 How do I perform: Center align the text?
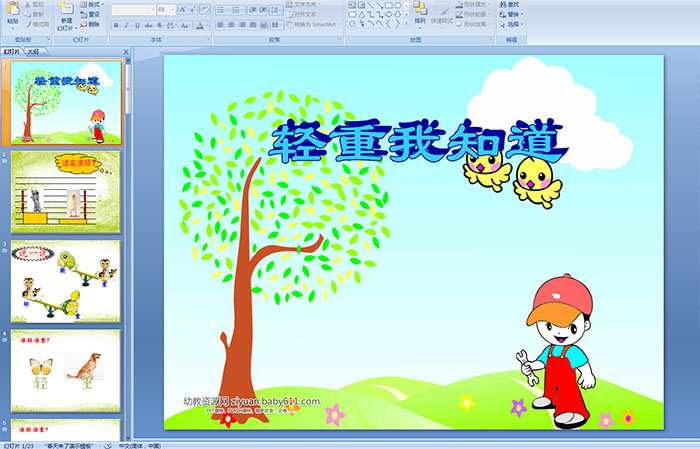(231, 25)
